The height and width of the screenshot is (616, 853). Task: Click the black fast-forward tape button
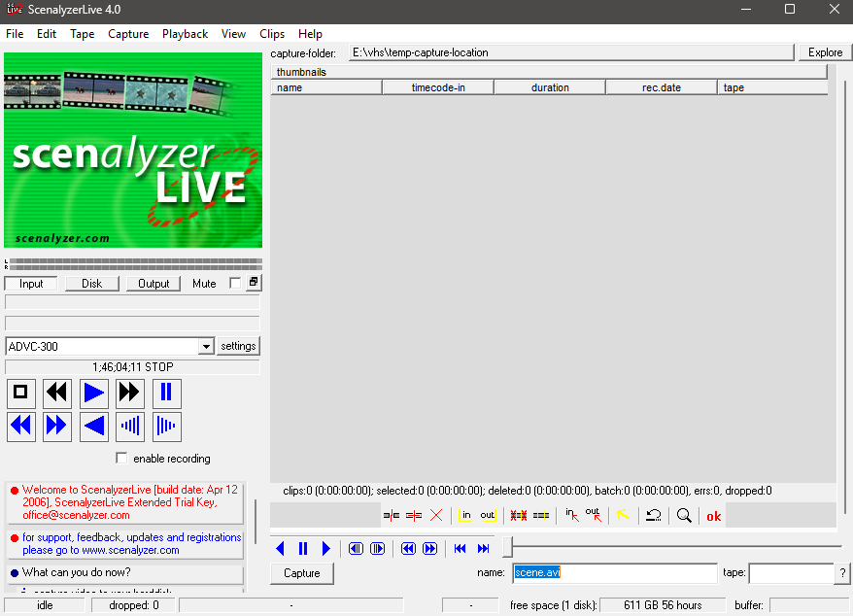[130, 393]
